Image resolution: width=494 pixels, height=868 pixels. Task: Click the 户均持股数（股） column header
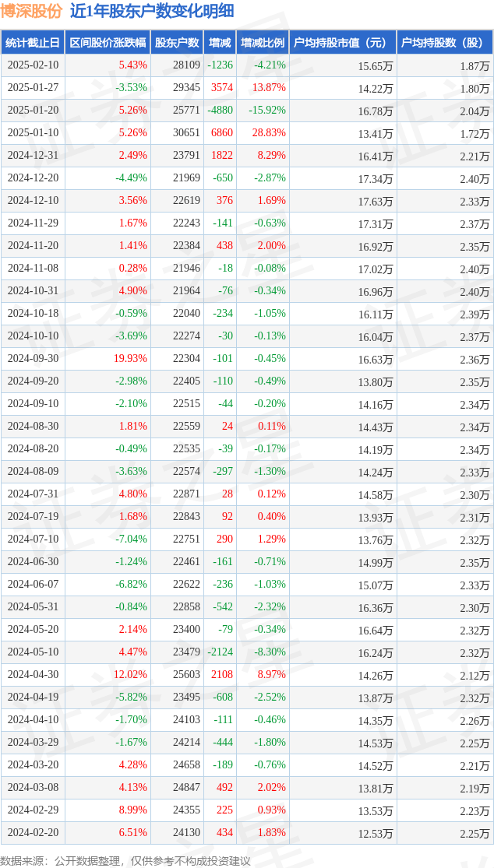point(444,43)
